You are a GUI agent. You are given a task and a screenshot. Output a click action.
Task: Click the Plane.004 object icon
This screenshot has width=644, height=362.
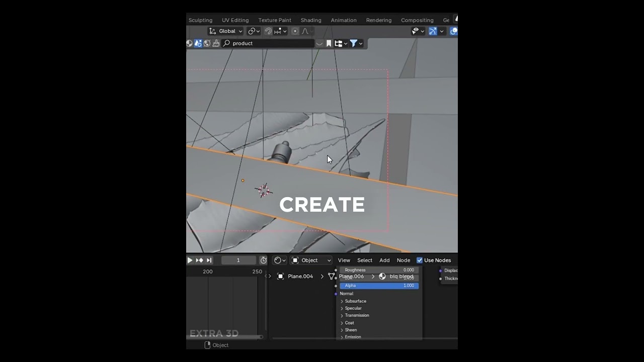(x=281, y=276)
